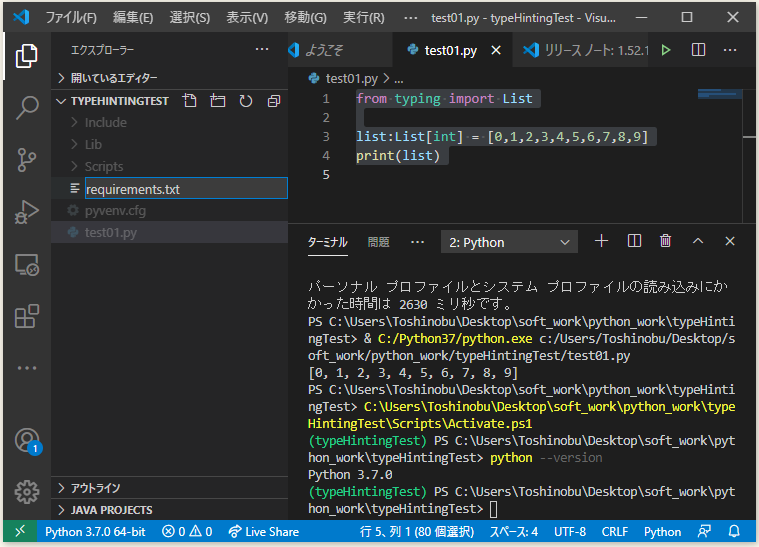Click line number 3 in editor gutter
The image size is (759, 547).
click(x=326, y=137)
